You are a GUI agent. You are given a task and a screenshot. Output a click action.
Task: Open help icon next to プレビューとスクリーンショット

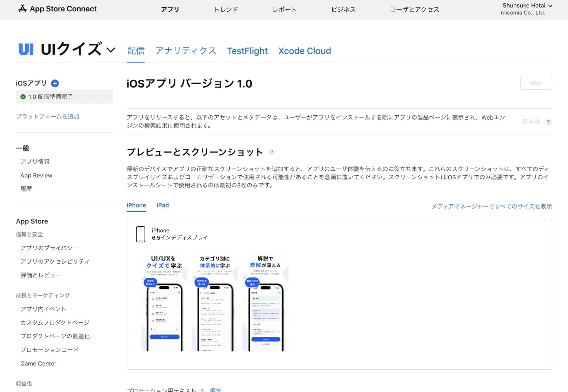point(272,152)
